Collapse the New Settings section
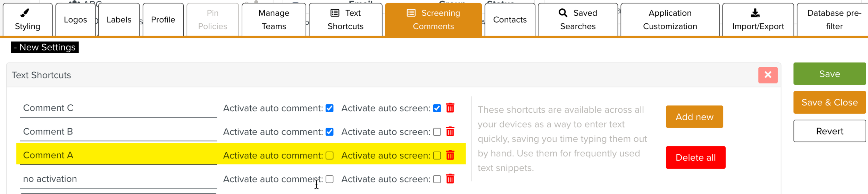 pos(45,47)
